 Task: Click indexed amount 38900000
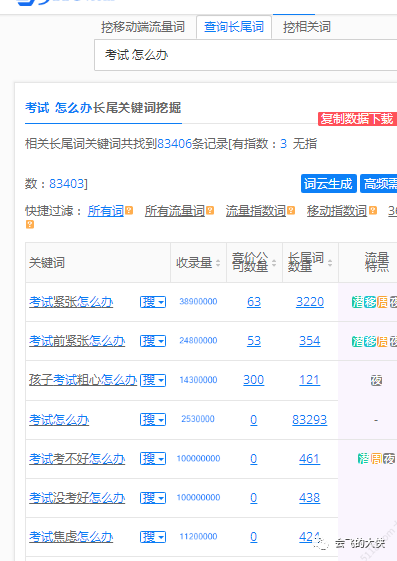(x=198, y=302)
